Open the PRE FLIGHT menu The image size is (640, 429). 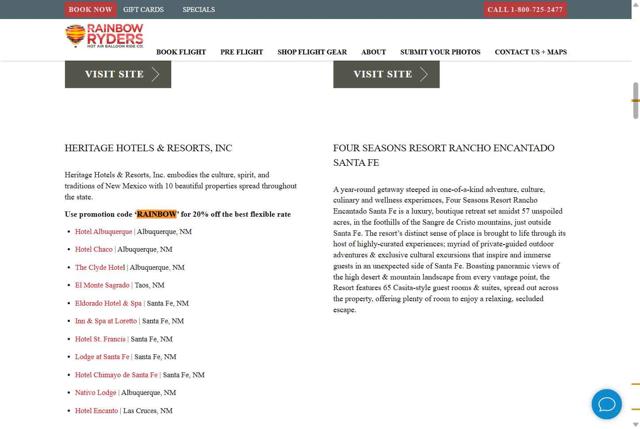coord(242,52)
